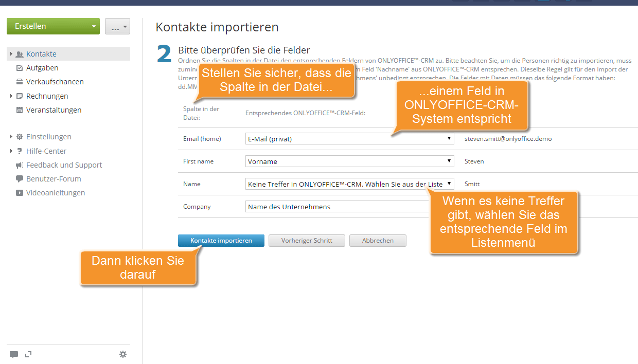
Task: Open the Erstellen dropdown arrow
Action: pyautogui.click(x=93, y=26)
